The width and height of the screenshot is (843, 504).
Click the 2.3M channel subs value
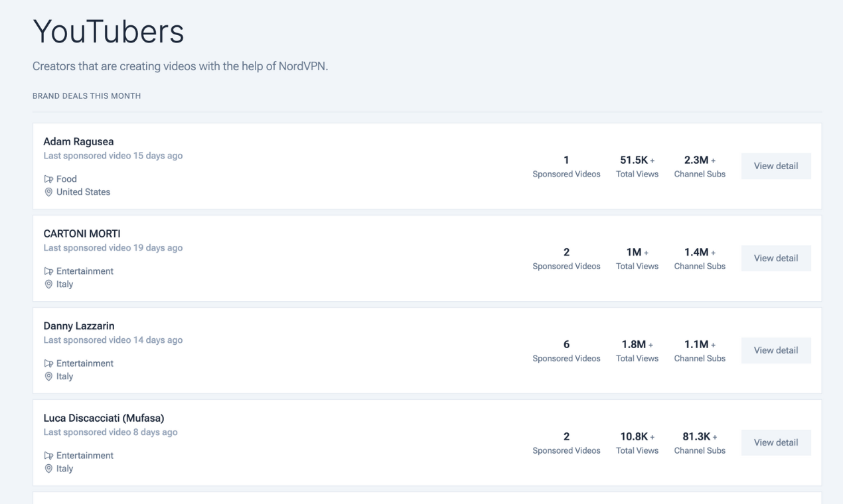tap(696, 160)
